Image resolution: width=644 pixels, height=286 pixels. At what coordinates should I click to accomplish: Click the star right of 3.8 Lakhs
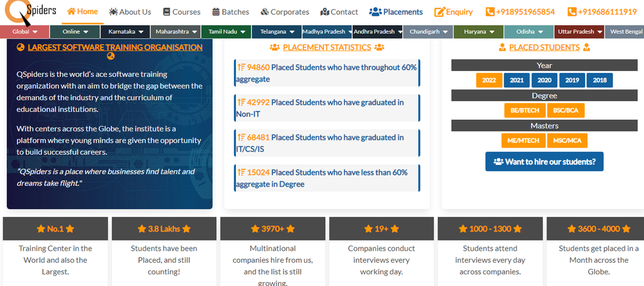pos(187,229)
